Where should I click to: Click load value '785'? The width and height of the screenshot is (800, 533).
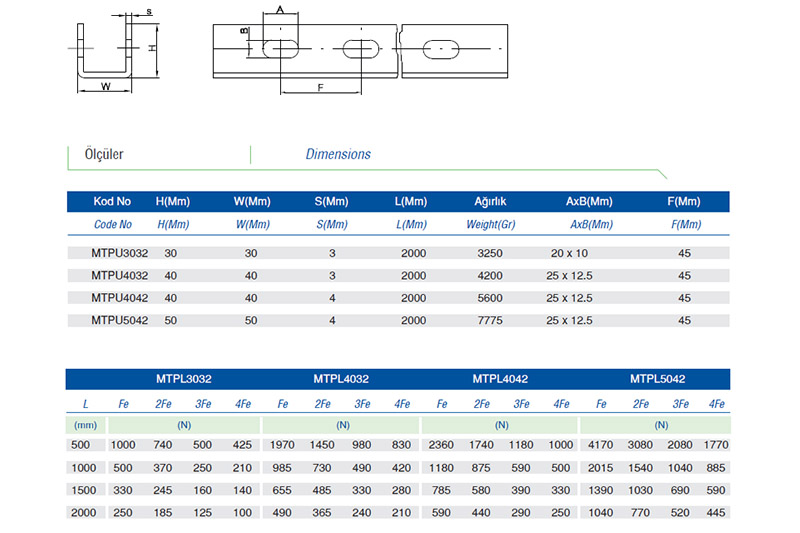[441, 490]
